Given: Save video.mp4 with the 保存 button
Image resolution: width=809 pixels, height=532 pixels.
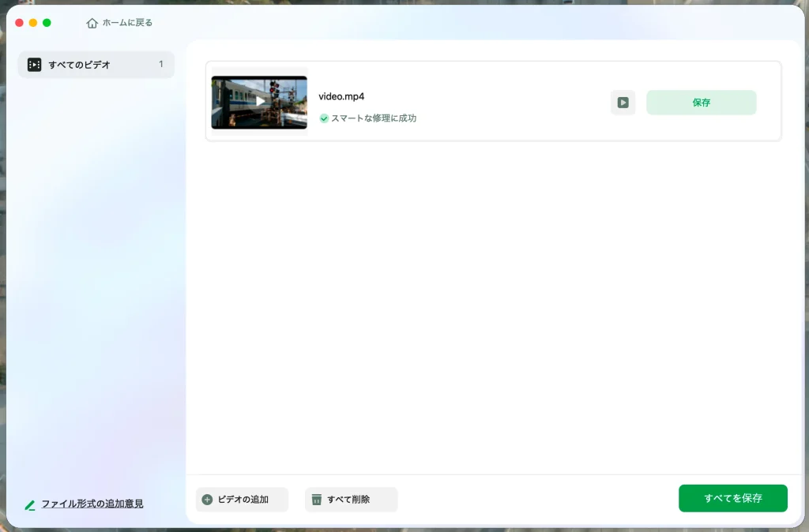Looking at the screenshot, I should coord(702,103).
